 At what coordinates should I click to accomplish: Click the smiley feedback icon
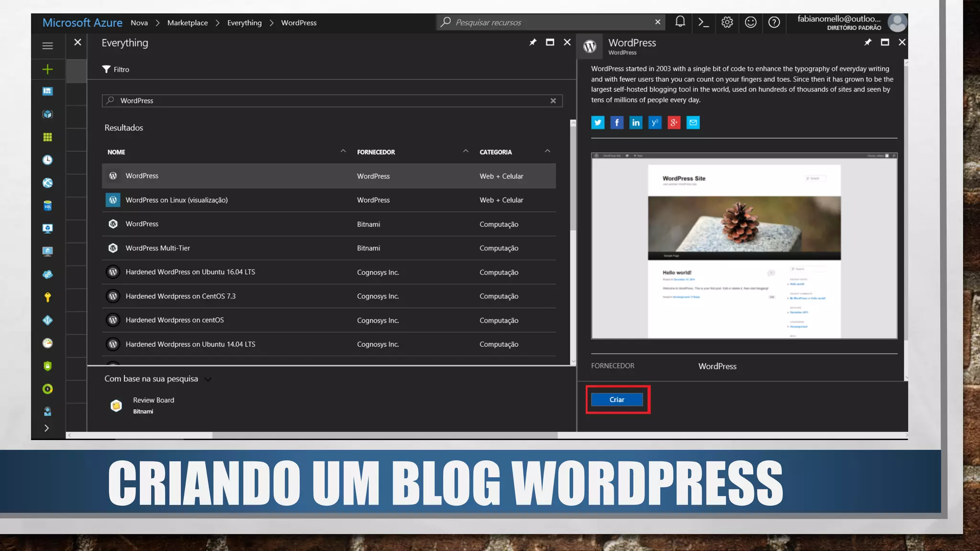(750, 22)
